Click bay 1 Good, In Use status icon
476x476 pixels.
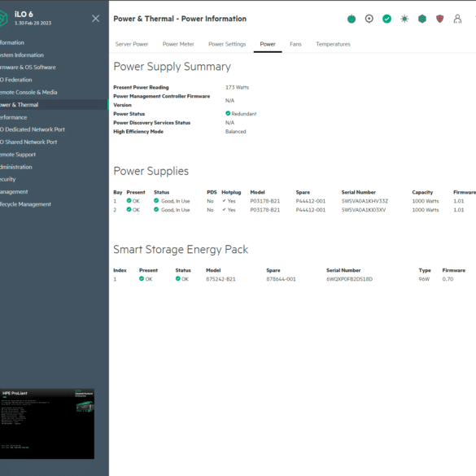click(156, 201)
